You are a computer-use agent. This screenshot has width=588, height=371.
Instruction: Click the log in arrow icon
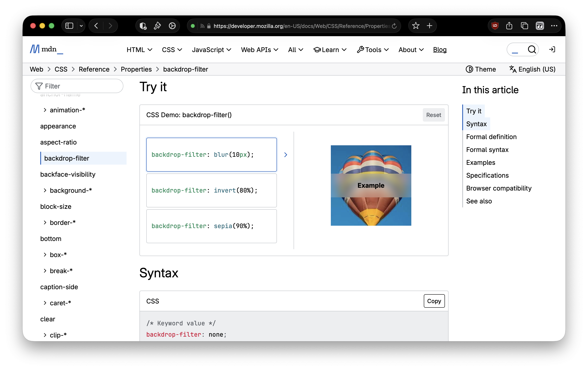pos(552,49)
